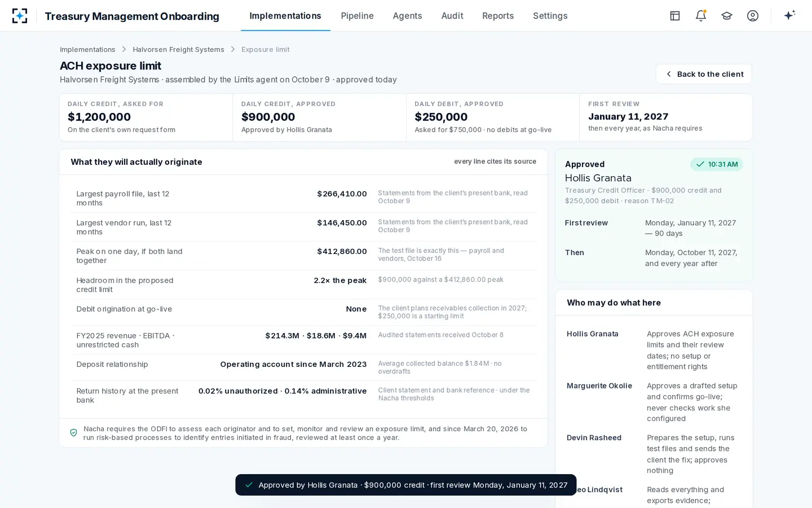Click the largest payroll file amount $266,410.00
Image resolution: width=812 pixels, height=508 pixels.
pos(342,194)
